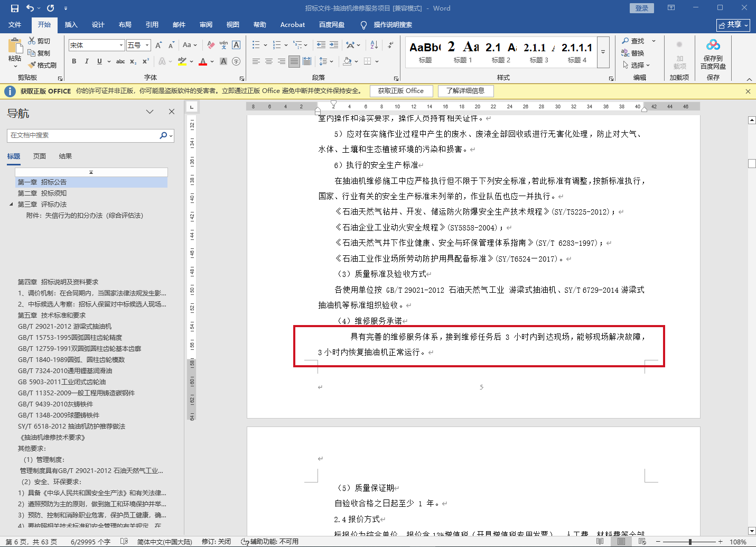This screenshot has width=756, height=547.
Task: Center-align the paragraph
Action: click(269, 61)
